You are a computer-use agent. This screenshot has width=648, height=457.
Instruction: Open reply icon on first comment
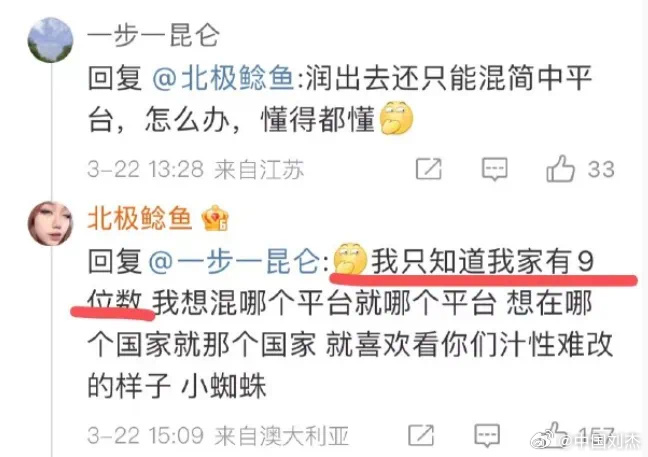[494, 169]
